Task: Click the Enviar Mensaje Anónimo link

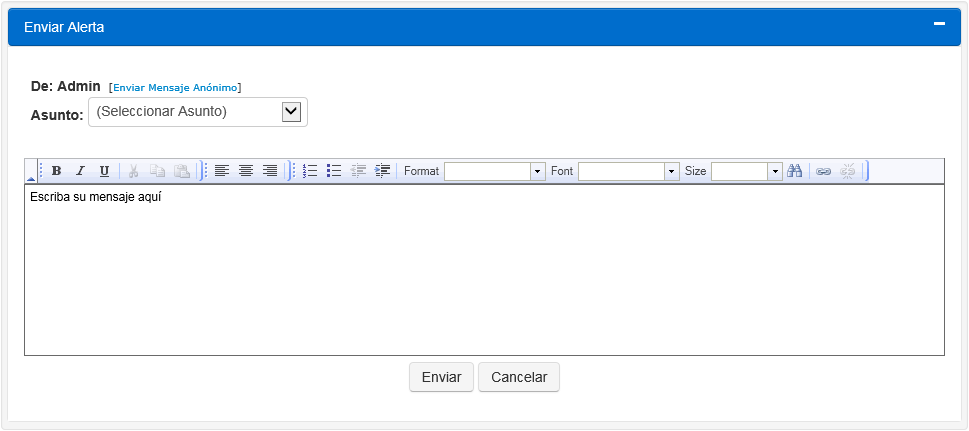Action: [175, 88]
